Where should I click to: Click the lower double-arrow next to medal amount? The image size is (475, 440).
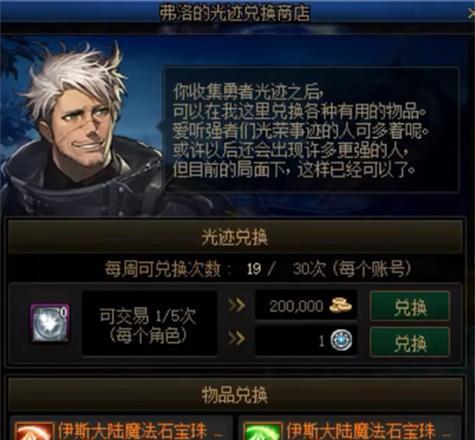click(x=236, y=339)
